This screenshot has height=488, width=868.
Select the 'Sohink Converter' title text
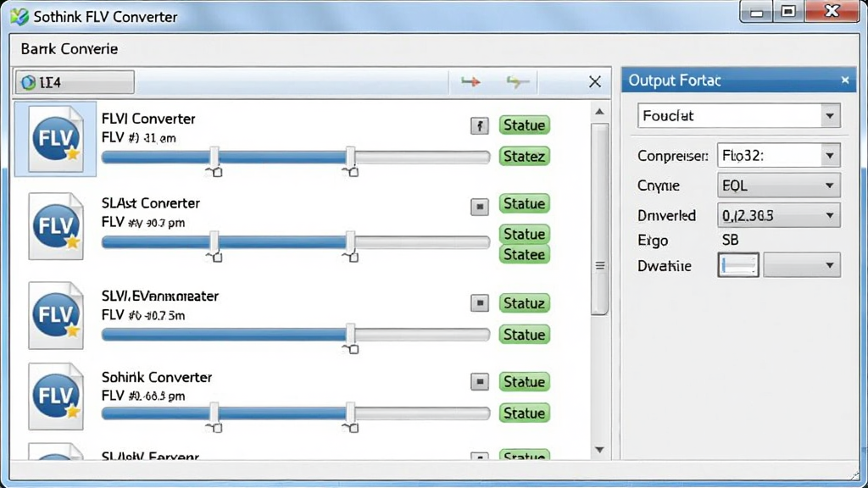coord(157,377)
